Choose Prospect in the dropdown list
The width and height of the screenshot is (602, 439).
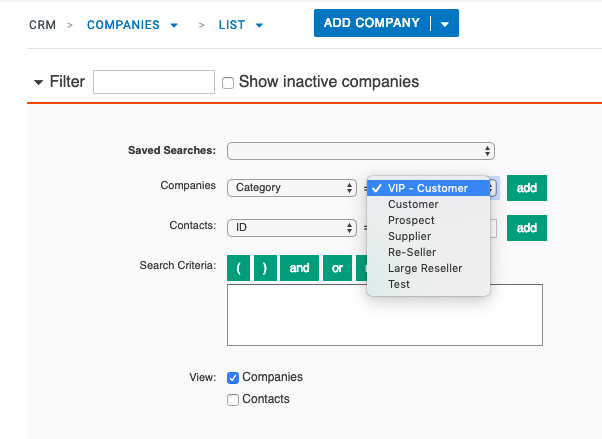click(x=411, y=220)
